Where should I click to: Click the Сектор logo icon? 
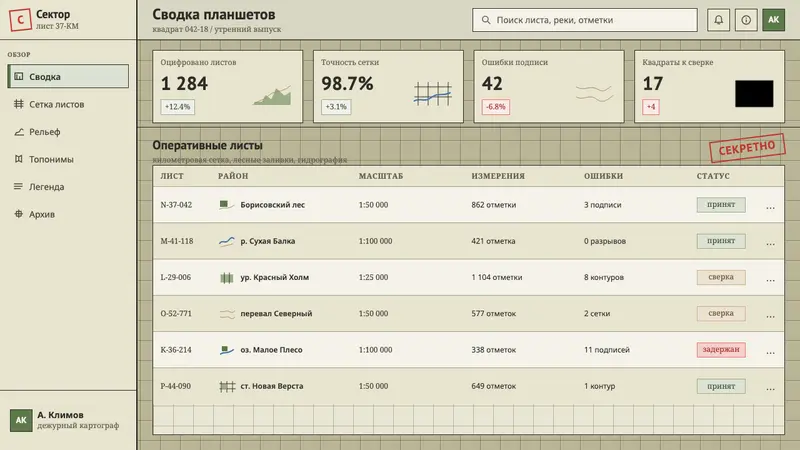coord(20,20)
